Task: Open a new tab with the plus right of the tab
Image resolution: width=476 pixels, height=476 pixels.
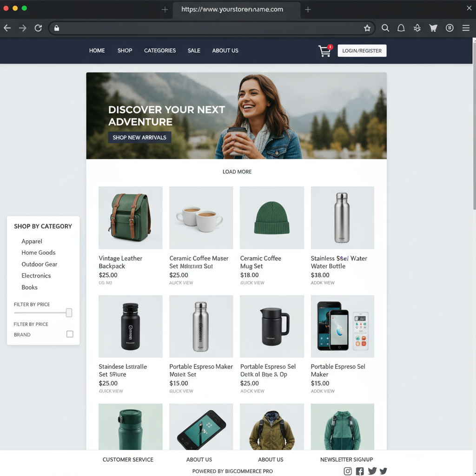Action: coord(308,10)
